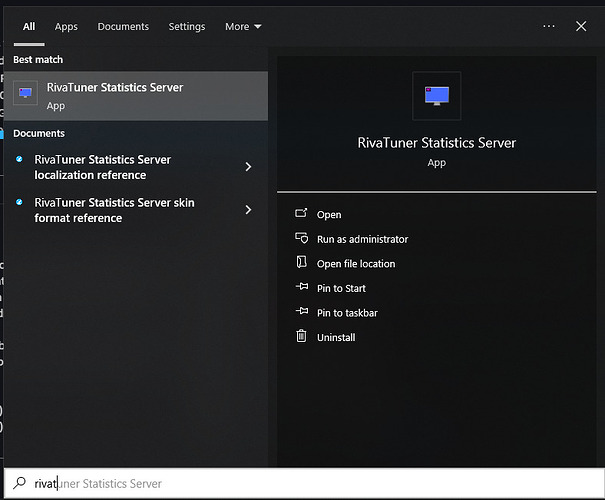Click Pin to taskbar
Image resolution: width=605 pixels, height=500 pixels.
click(x=347, y=313)
